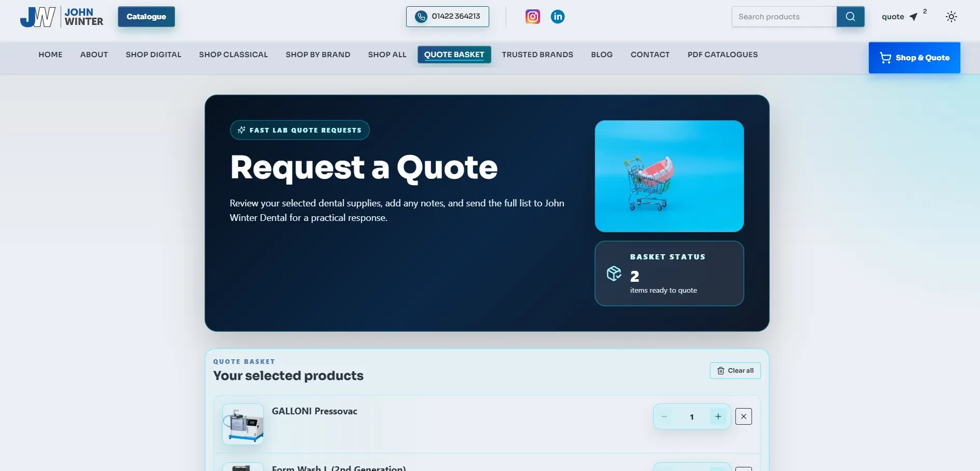Screen dimensions: 980x471
Task: Open the GALLONI Pressovac product name
Action: point(314,411)
